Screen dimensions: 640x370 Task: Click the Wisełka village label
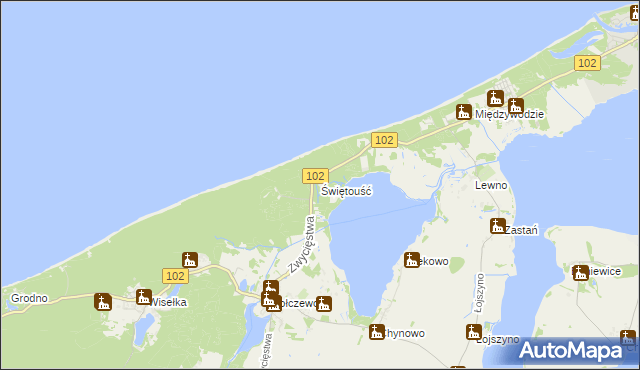point(169,302)
